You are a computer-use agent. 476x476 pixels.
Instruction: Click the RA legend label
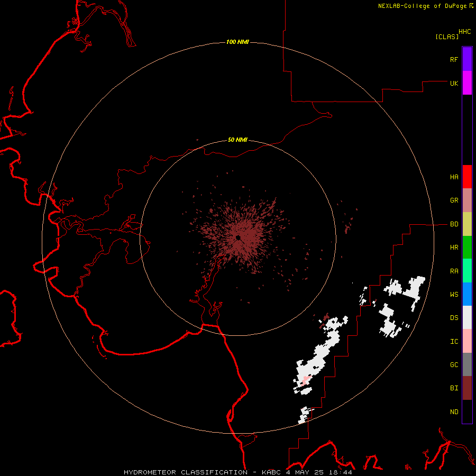(454, 271)
